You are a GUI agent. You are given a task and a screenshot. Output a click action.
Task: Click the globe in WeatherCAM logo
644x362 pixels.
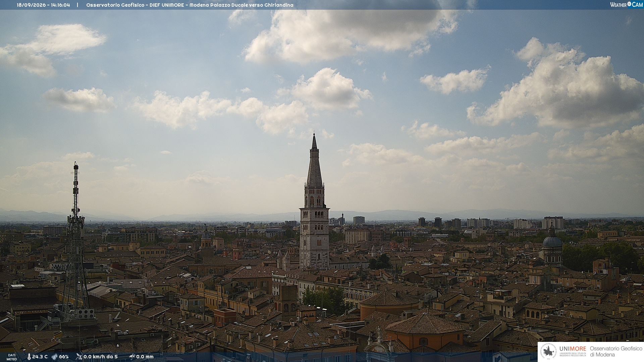point(629,4)
